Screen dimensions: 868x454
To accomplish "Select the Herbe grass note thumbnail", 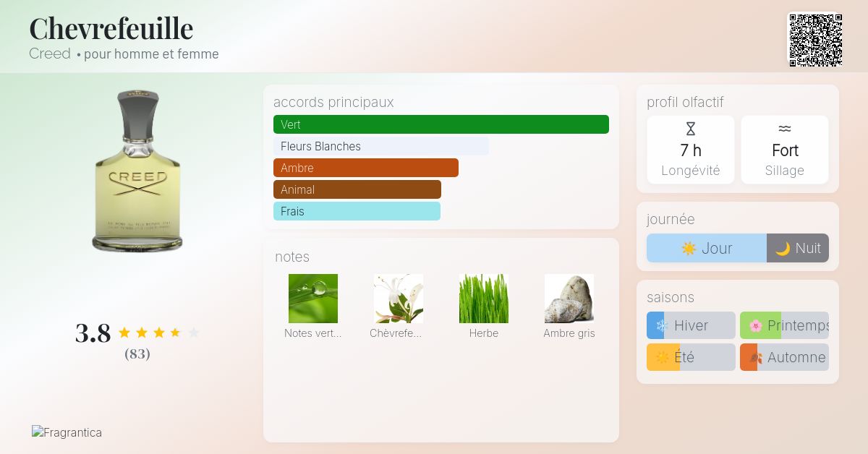I will [484, 299].
